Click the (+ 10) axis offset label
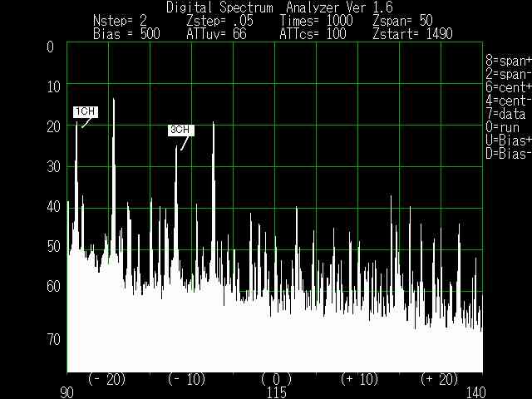 359,379
